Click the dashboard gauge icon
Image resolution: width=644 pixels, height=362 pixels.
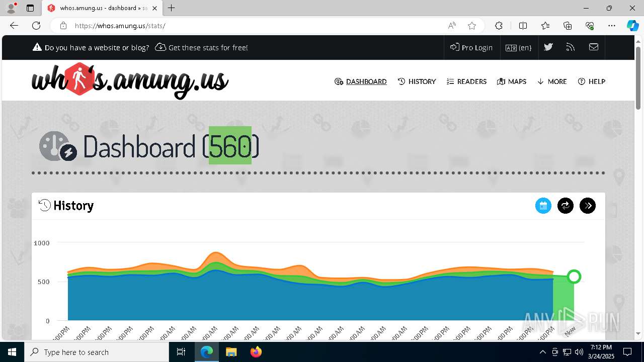pyautogui.click(x=57, y=146)
